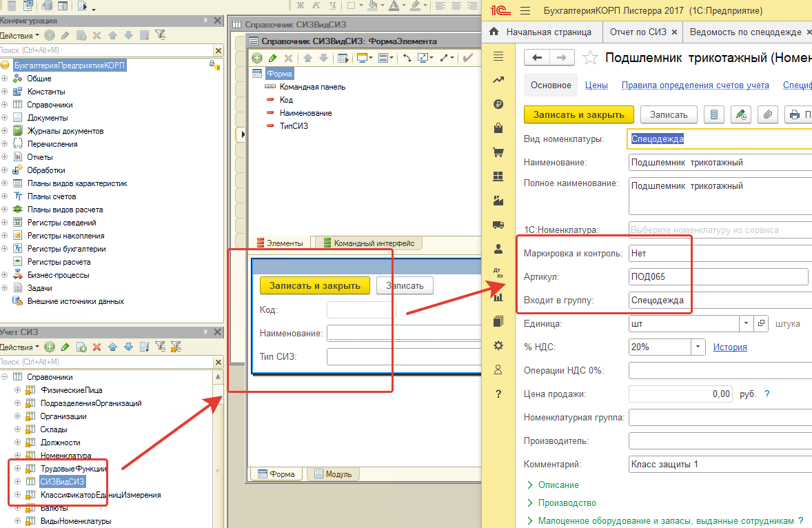Image resolution: width=812 pixels, height=528 pixels.
Task: Click the Комментарий field
Action: 720,465
